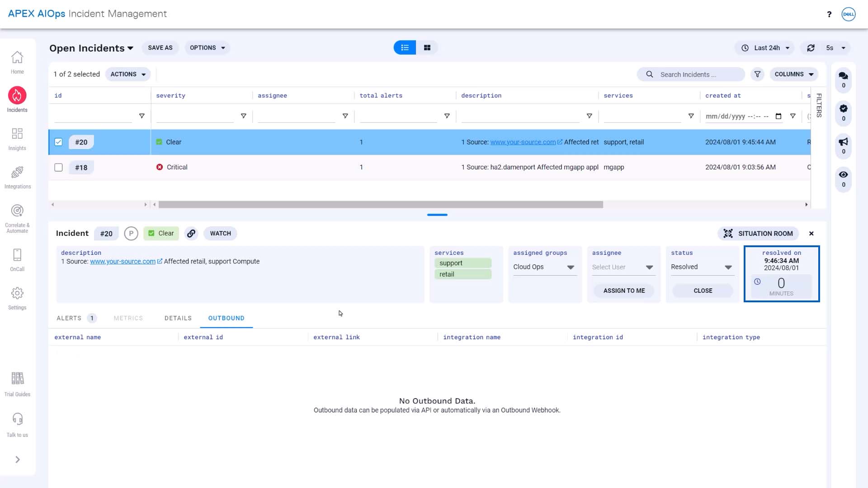Screen dimensions: 868x488
Task: Open the watchers eye side panel
Action: tap(843, 179)
